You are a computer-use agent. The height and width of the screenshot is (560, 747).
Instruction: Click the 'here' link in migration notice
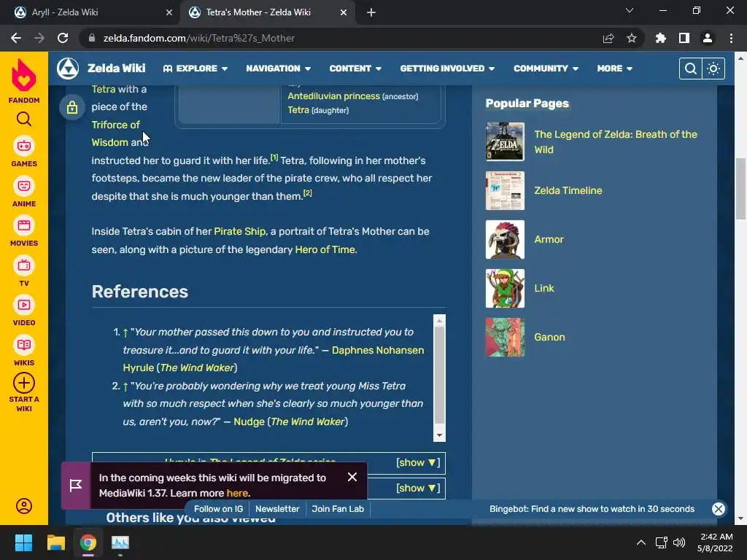237,493
